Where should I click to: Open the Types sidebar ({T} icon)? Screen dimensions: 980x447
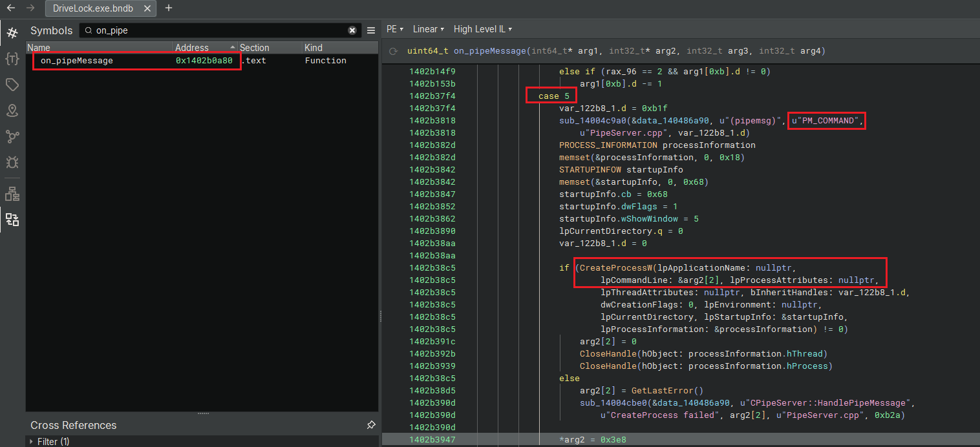pos(12,59)
